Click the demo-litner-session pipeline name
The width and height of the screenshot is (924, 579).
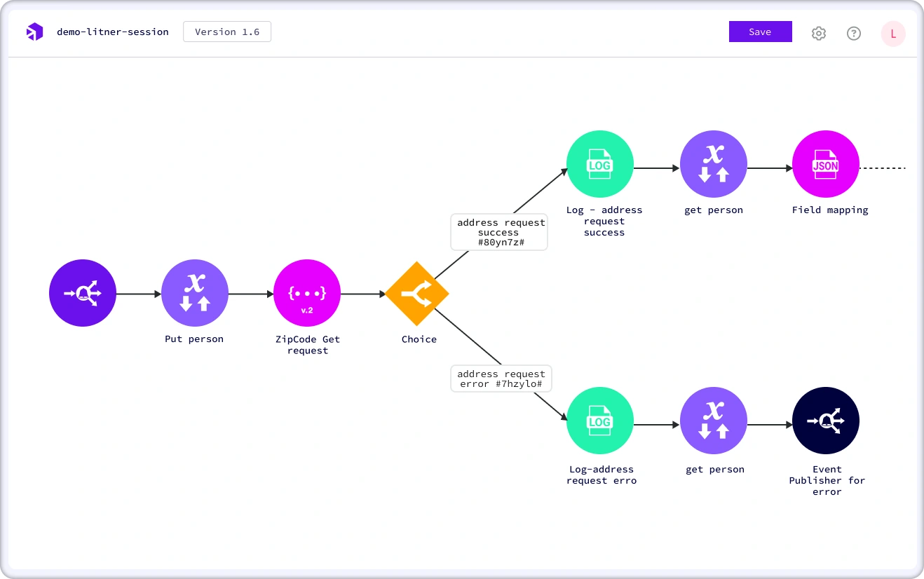click(x=113, y=32)
